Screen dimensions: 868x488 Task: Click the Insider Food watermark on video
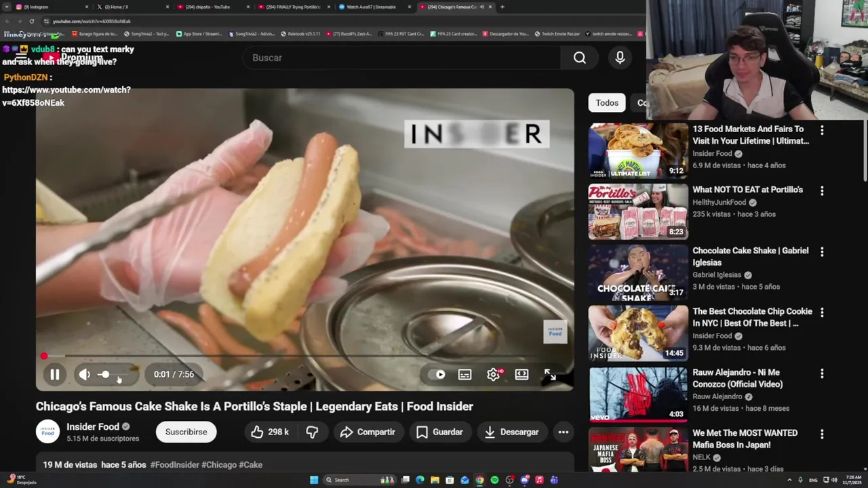click(555, 331)
